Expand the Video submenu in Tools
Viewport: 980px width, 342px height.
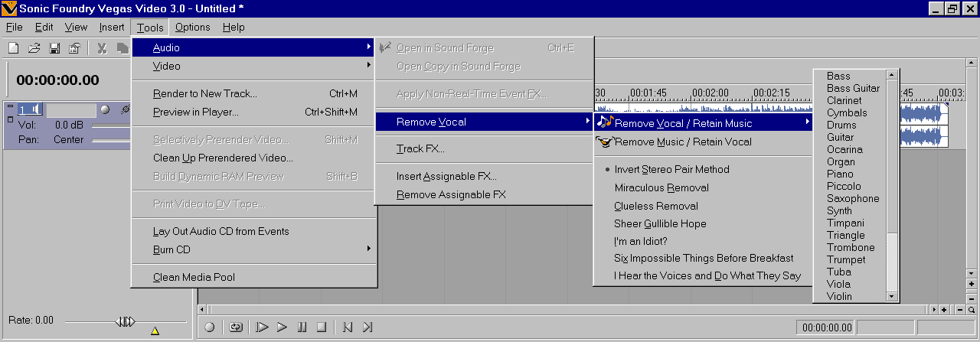pyautogui.click(x=254, y=66)
